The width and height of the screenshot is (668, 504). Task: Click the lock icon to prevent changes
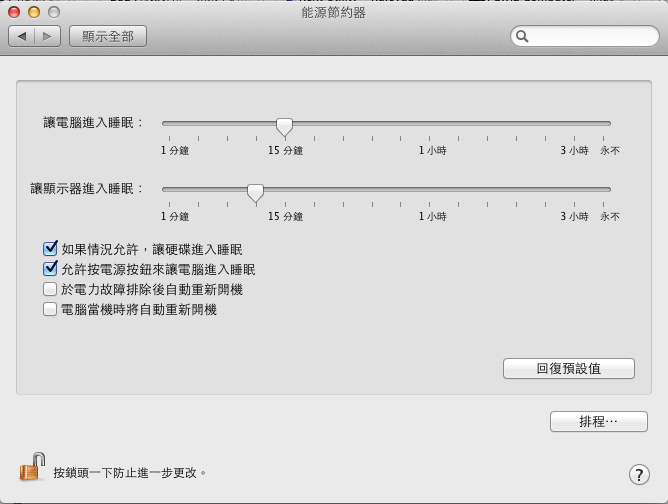(x=33, y=467)
